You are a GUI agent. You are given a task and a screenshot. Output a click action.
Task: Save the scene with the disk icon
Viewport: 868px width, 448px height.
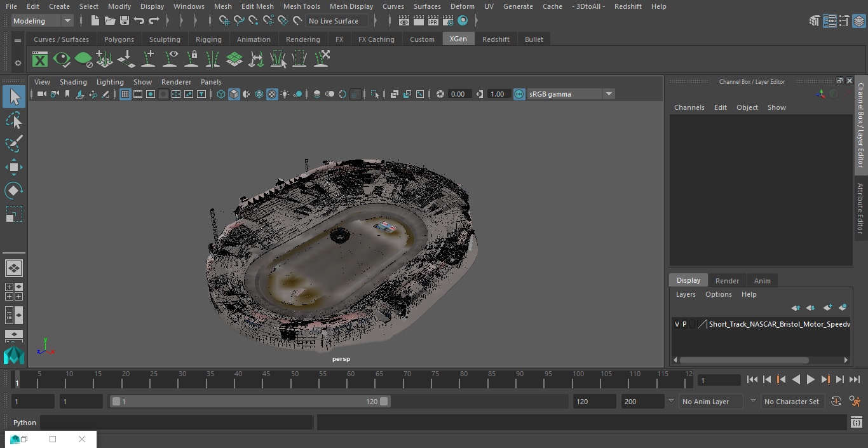pyautogui.click(x=125, y=21)
